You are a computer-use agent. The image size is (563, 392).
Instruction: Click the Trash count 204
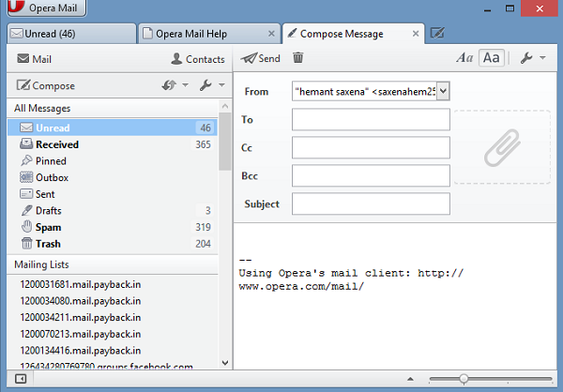(x=203, y=244)
